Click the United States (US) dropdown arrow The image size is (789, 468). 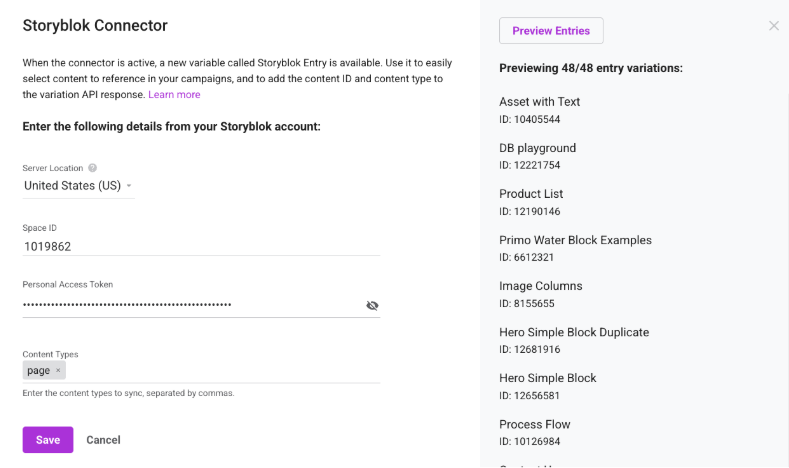129,186
